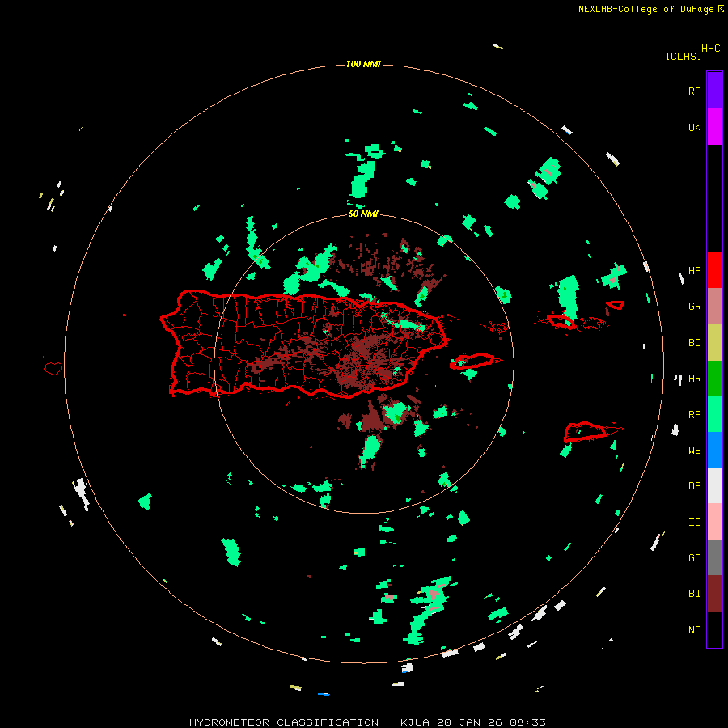Viewport: 728px width, 728px height.
Task: Click the 08:33 timestamp
Action: (x=527, y=722)
